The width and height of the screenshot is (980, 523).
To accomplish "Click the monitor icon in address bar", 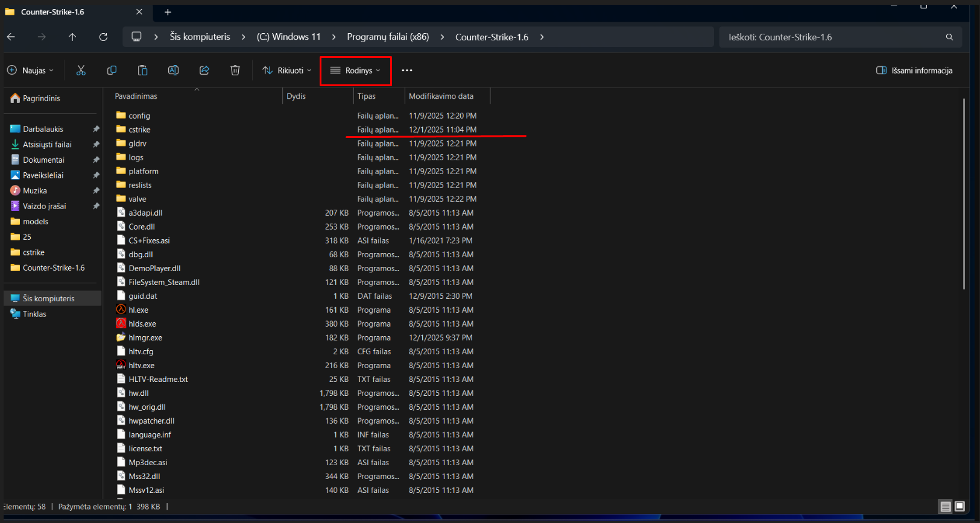I will (137, 37).
